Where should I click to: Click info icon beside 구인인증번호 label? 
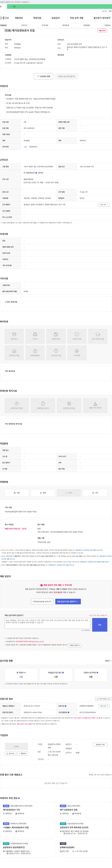(x=68, y=712)
